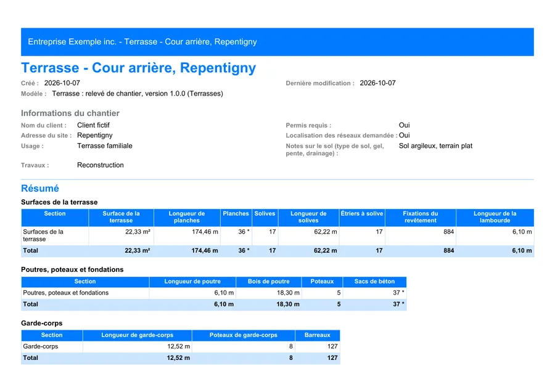Screen dimensions: 555x392
Task: Click '37 *' in the non-total poutres row
Action: pyautogui.click(x=398, y=293)
